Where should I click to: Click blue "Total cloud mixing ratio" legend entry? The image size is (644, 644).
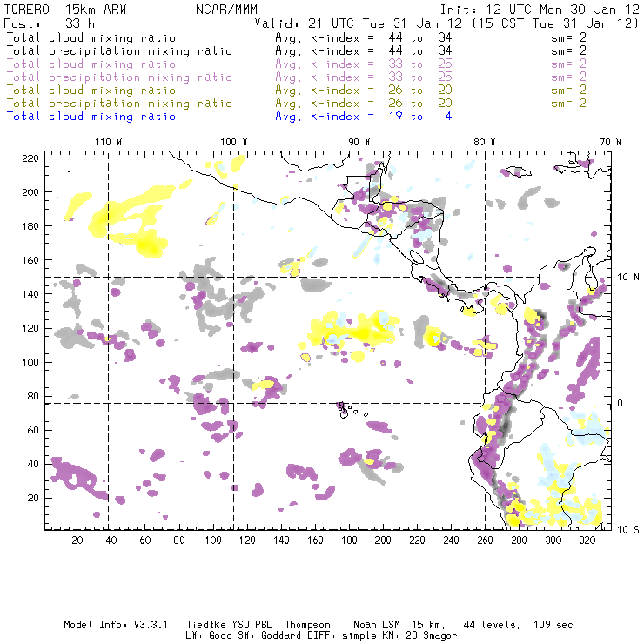coord(91,117)
